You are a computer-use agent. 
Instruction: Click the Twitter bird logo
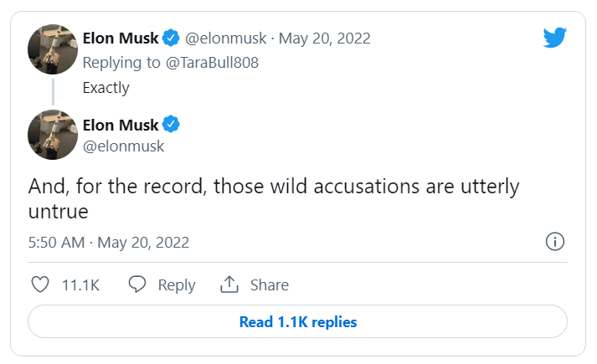[554, 38]
